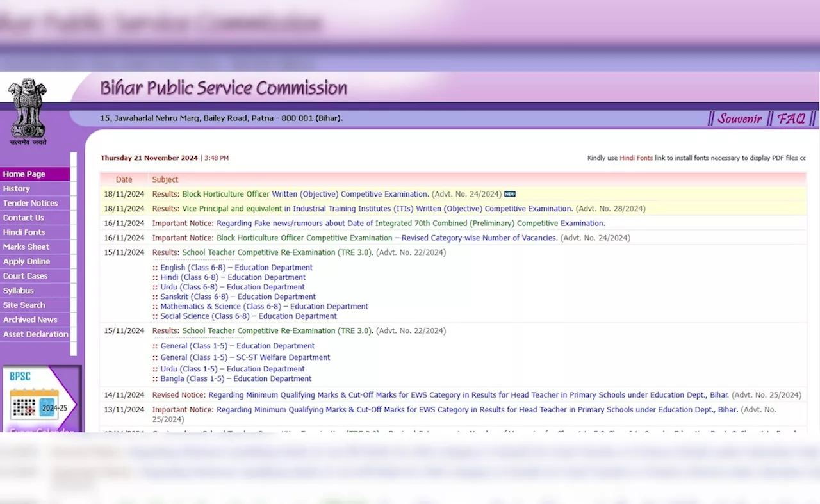This screenshot has width=820, height=504.
Task: Open English (Class 6-8) Education Department result
Action: [x=236, y=268]
